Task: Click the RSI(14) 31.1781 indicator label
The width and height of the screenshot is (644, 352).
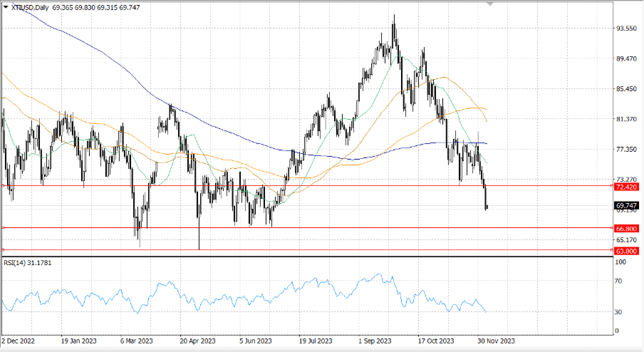Action: coord(28,263)
